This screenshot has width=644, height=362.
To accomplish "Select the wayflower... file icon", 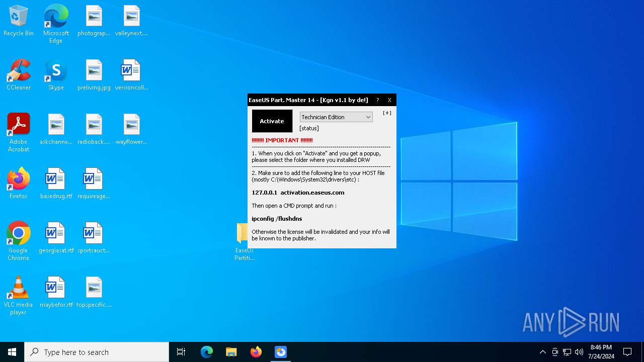I will [131, 129].
